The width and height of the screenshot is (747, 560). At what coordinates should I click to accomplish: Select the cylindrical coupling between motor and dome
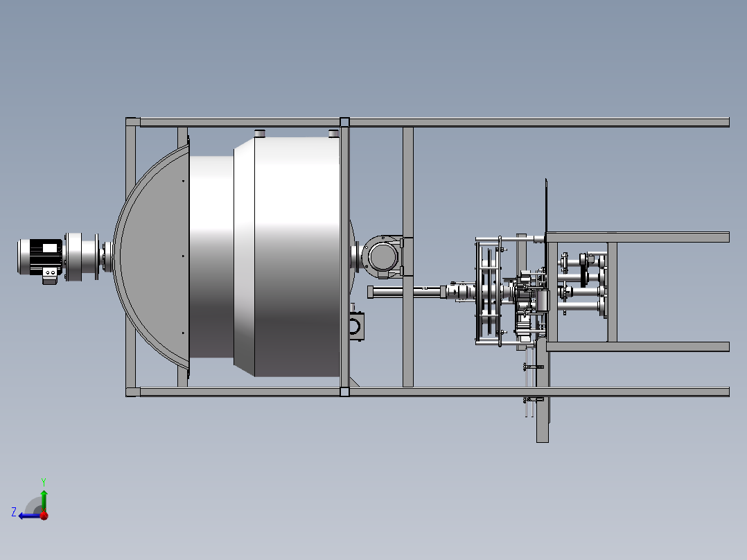point(81,256)
